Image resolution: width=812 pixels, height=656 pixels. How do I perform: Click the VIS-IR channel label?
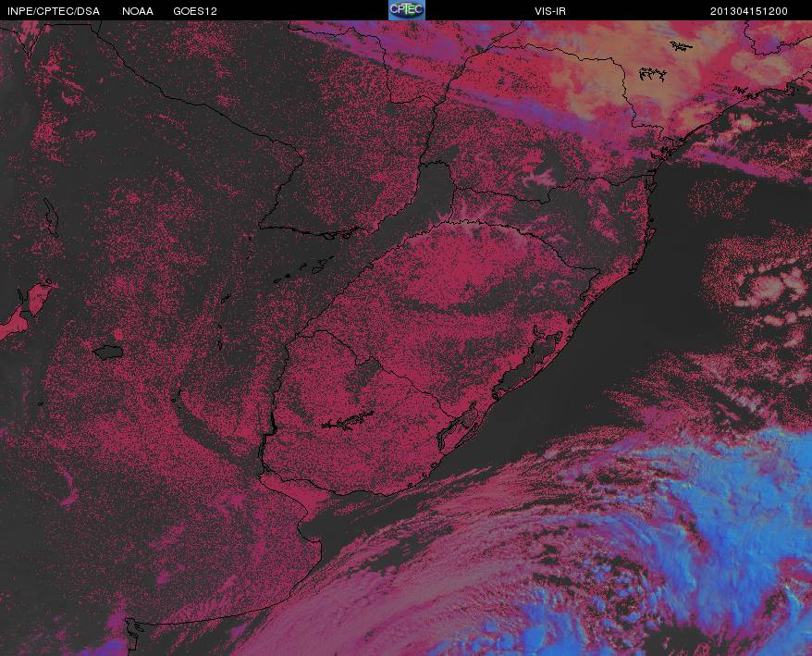550,11
